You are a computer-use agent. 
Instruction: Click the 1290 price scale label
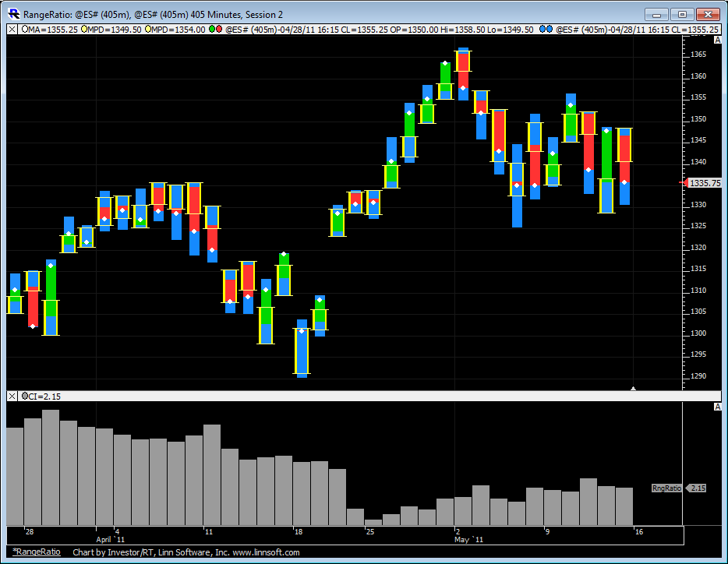pyautogui.click(x=698, y=376)
